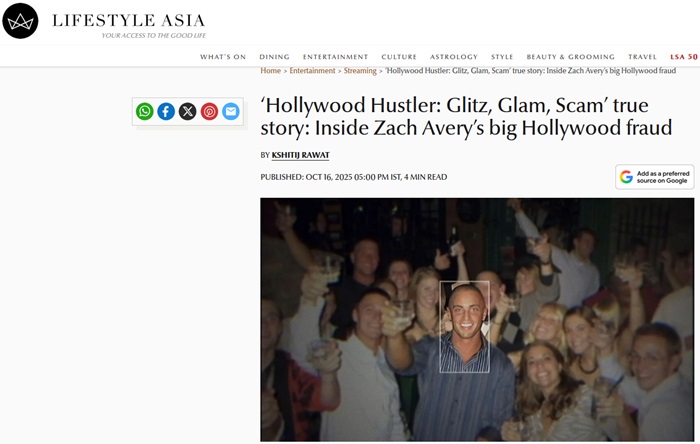Share article via email icon

coord(231,111)
